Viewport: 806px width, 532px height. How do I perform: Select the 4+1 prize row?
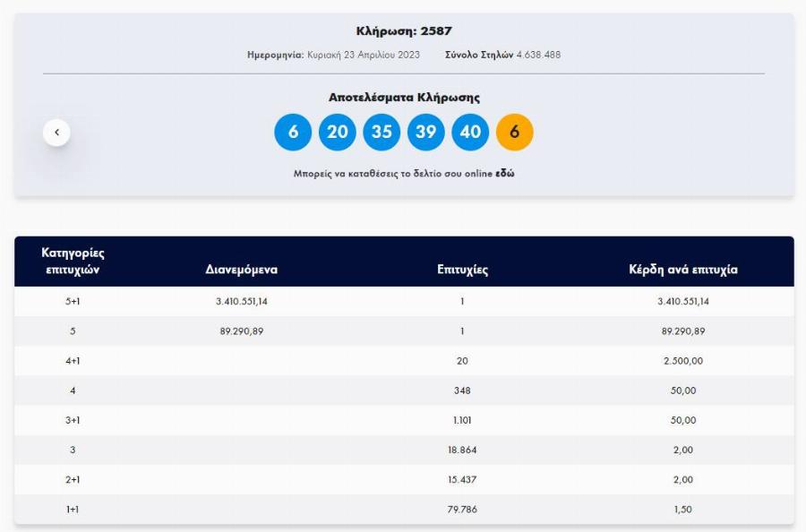tap(403, 362)
